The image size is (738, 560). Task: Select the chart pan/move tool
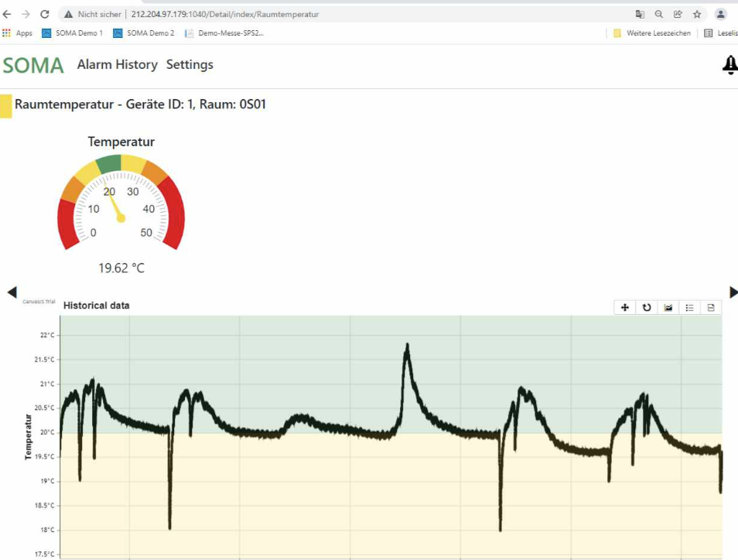tap(625, 307)
